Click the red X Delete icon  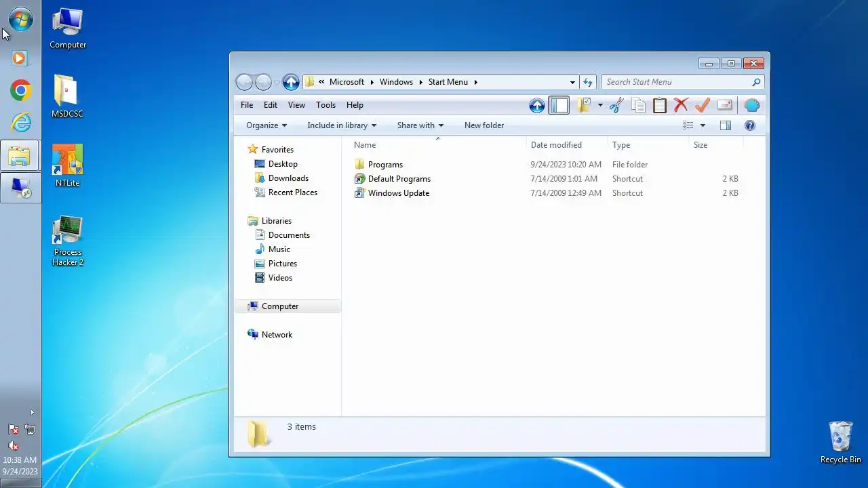(x=681, y=105)
